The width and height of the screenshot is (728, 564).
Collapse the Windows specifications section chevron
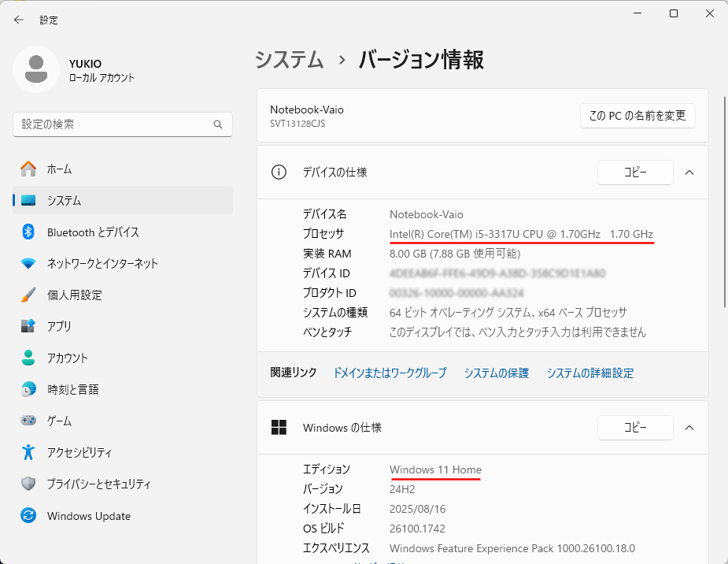[x=689, y=427]
